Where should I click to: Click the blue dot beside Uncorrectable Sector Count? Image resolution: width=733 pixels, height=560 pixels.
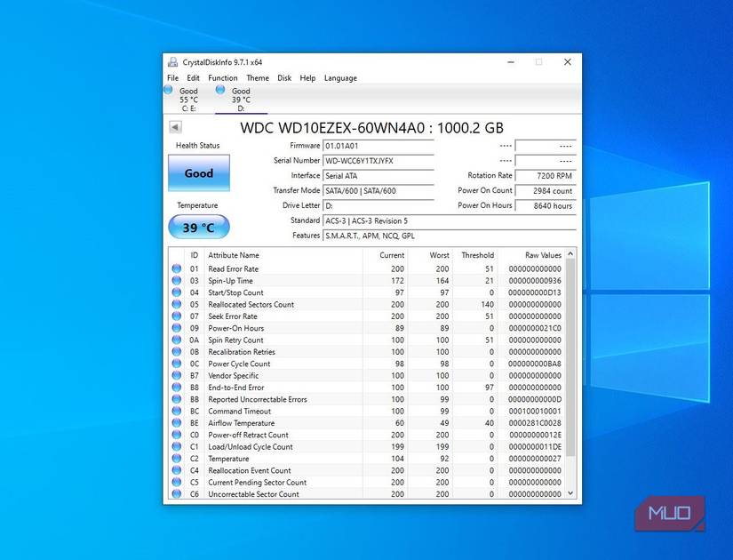[x=175, y=494]
